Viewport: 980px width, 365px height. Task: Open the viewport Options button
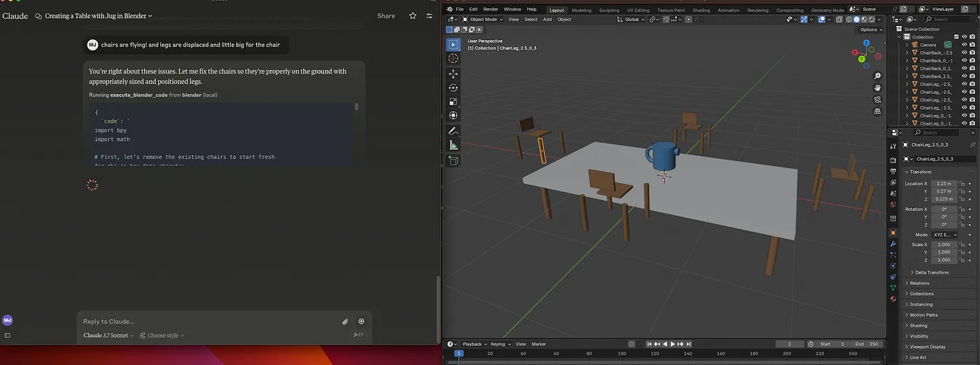pos(870,29)
